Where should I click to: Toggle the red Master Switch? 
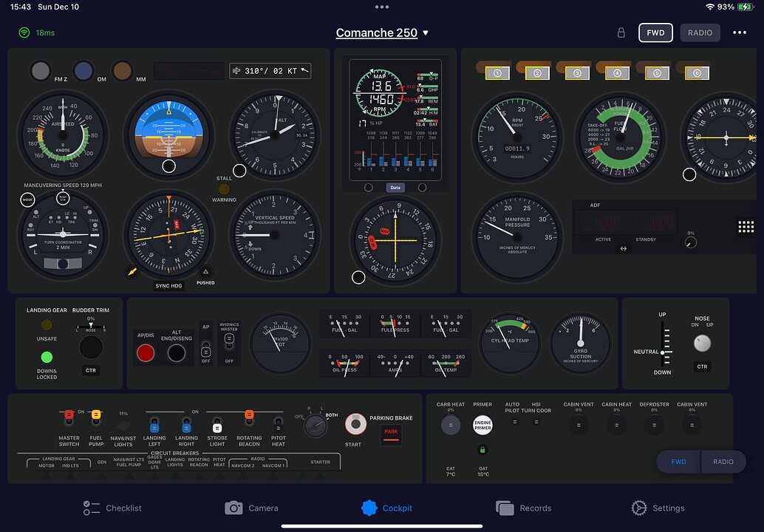click(69, 419)
